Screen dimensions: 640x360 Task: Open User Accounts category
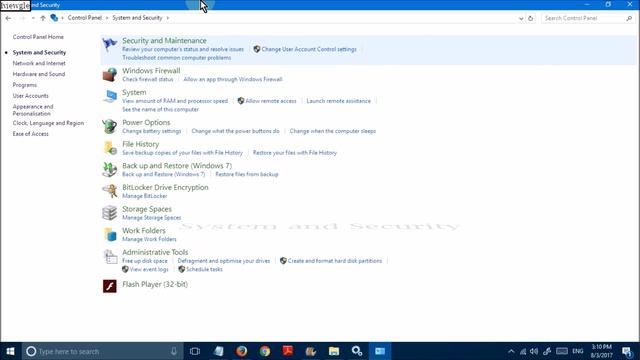tap(30, 96)
